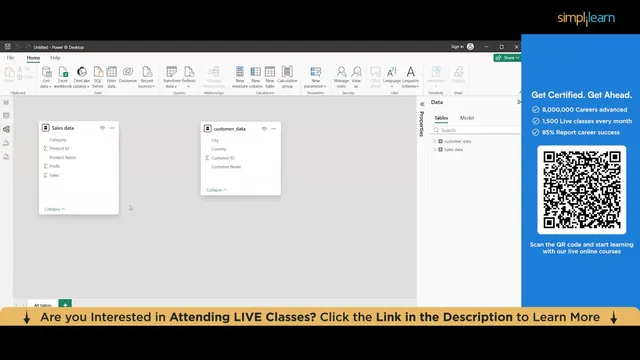The width and height of the screenshot is (640, 360).
Task: Open the Language dropdown
Action: pos(391,77)
